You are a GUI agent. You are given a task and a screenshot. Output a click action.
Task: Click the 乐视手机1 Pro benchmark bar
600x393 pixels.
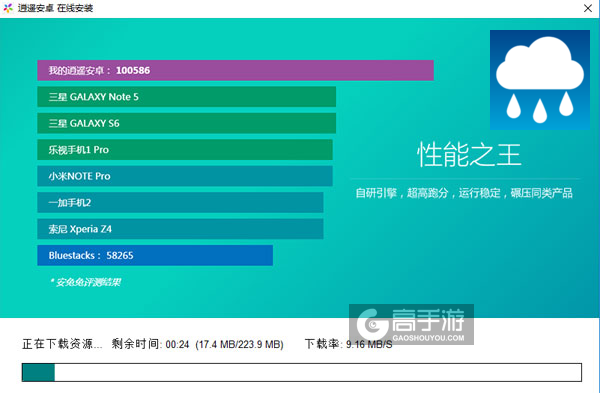[x=185, y=150]
